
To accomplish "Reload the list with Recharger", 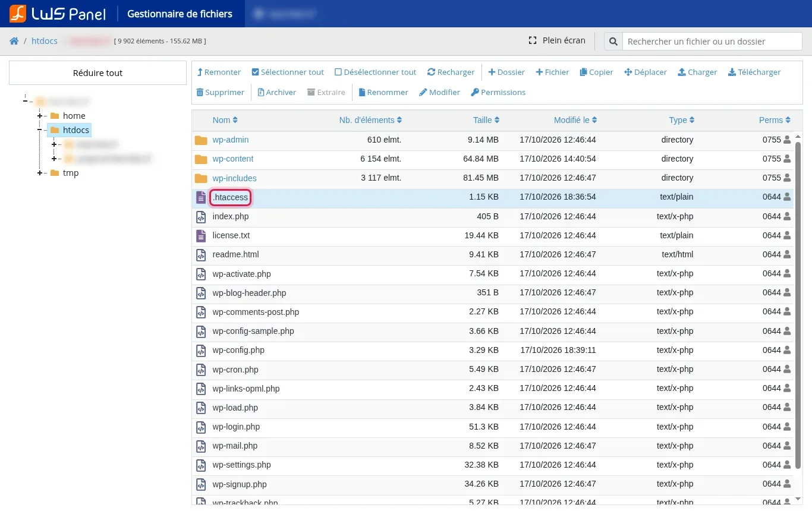I will (x=451, y=72).
